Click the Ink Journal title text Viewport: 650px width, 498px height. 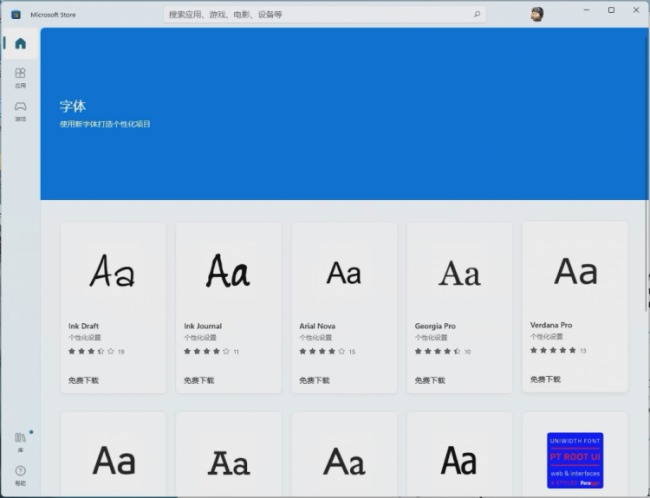tap(203, 326)
